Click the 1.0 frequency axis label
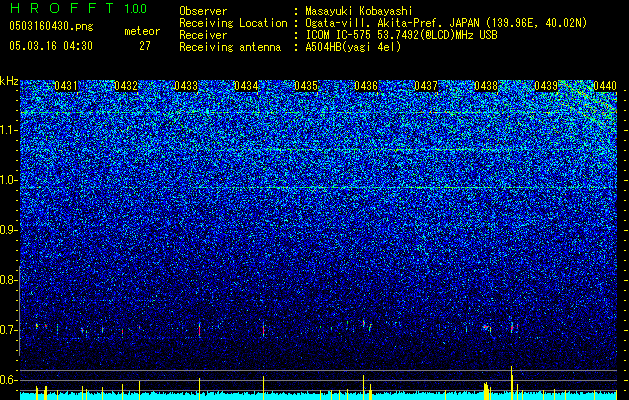 tap(9, 180)
